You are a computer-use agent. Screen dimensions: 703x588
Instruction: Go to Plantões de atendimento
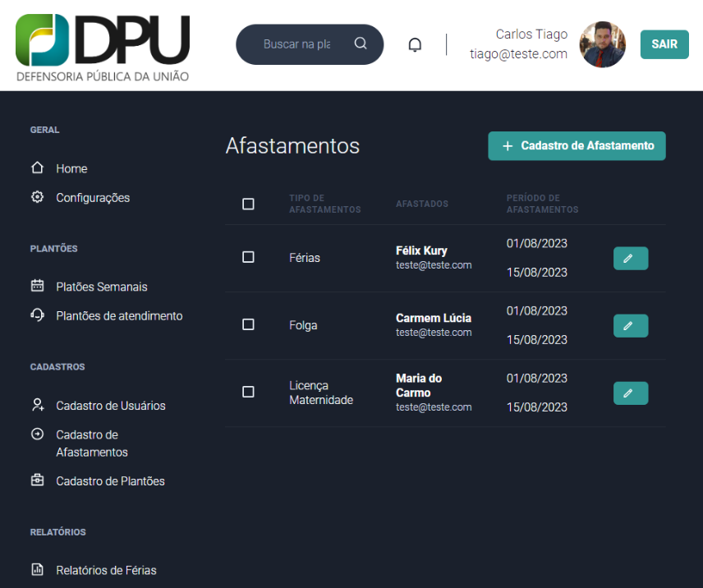[x=118, y=315]
